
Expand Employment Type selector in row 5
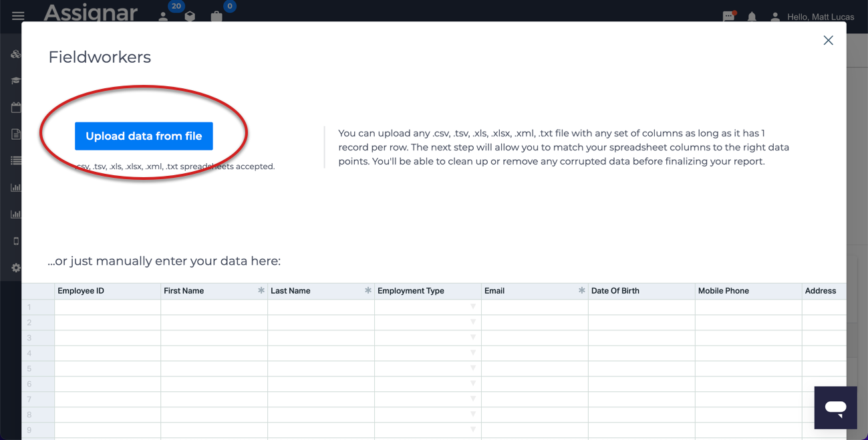click(x=472, y=368)
